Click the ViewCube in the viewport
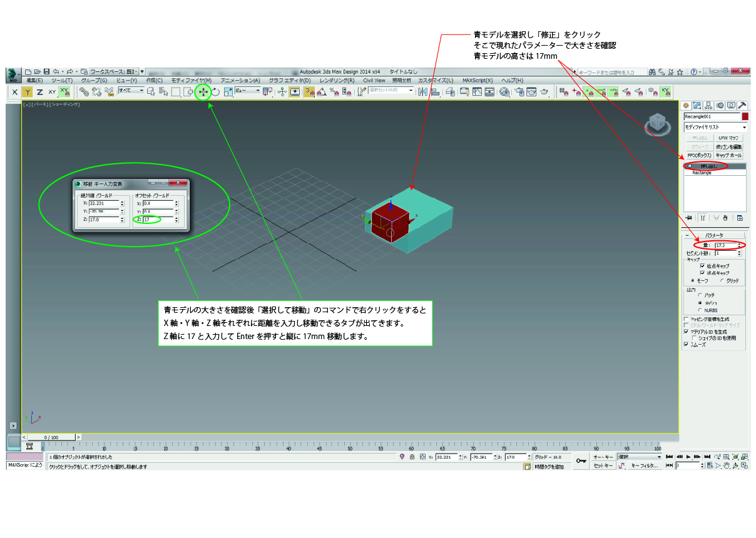The image size is (756, 538). (658, 124)
